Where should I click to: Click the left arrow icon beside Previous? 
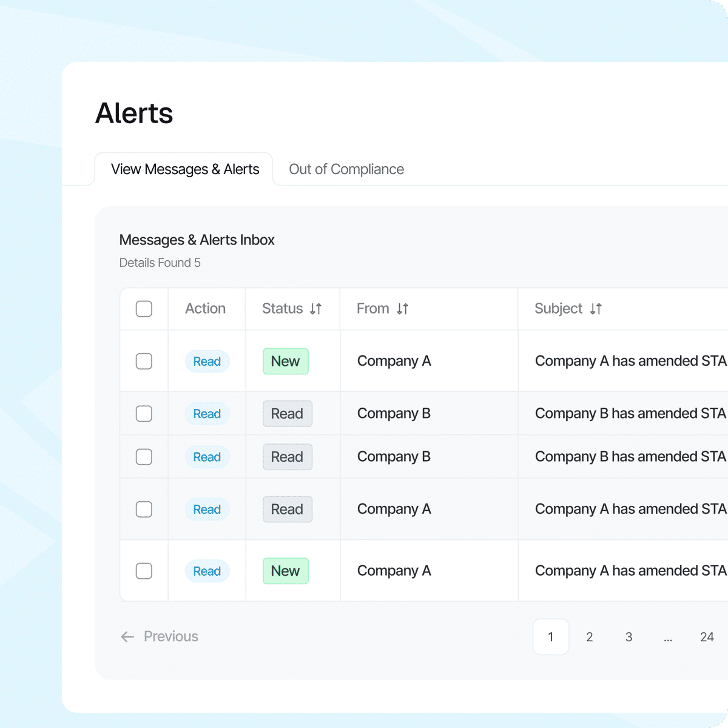(x=127, y=636)
